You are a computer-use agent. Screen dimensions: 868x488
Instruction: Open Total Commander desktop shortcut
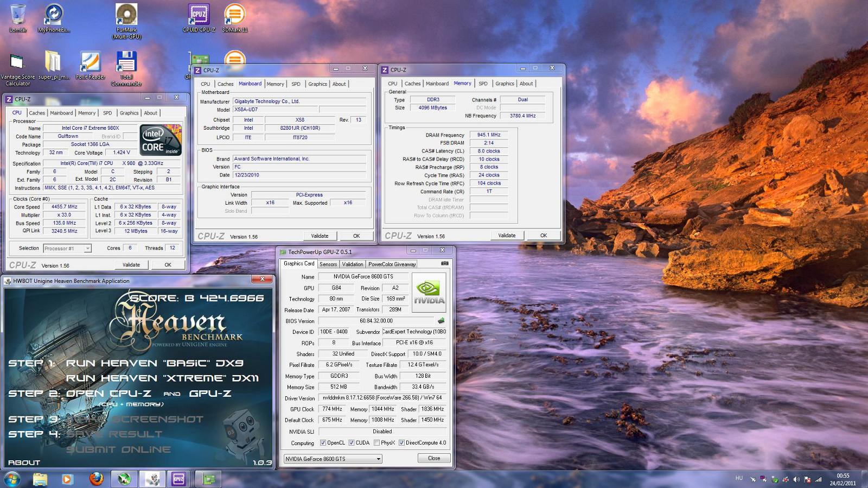tap(126, 69)
